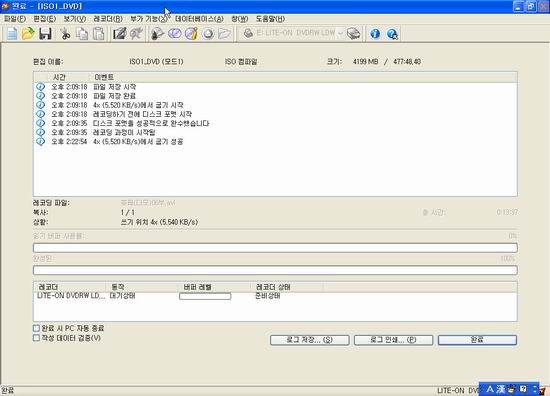Click the Copy disc toolbar icon
The width and height of the screenshot is (550, 396).
click(174, 34)
